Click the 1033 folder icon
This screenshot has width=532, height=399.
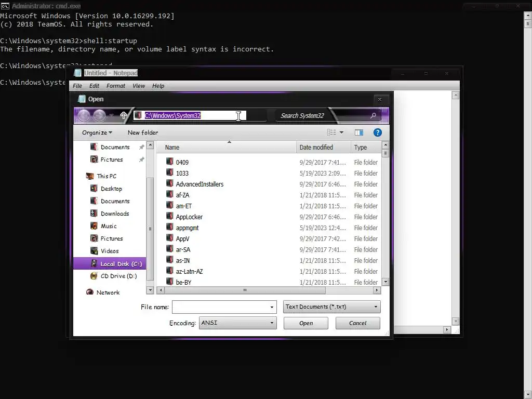click(x=170, y=172)
